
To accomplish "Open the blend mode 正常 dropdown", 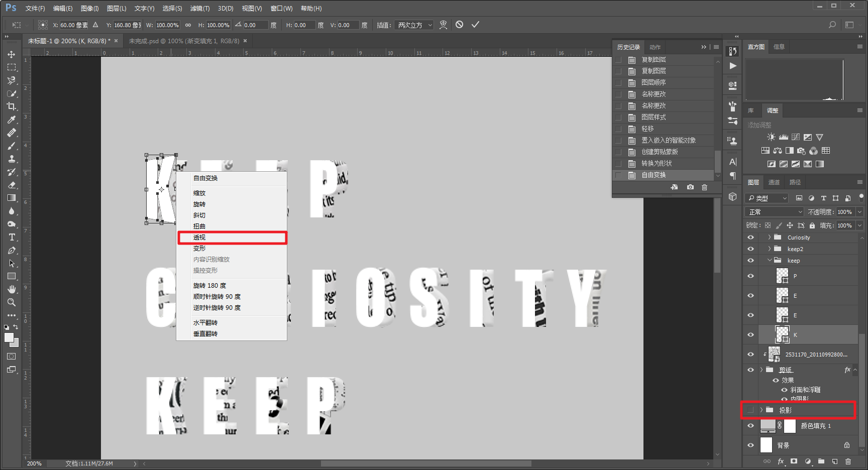I will coord(775,212).
